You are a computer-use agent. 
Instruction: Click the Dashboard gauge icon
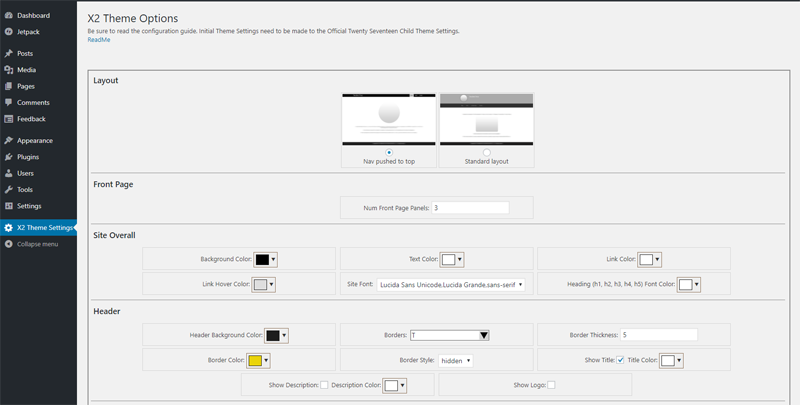point(9,15)
